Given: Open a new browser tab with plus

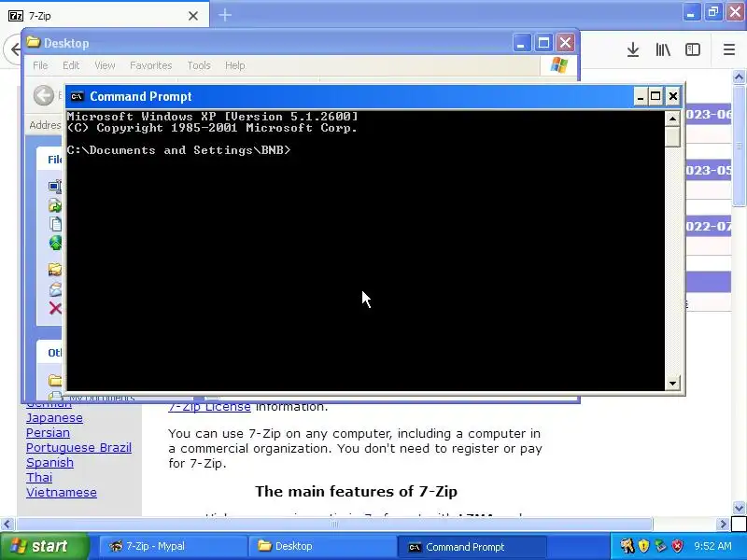Looking at the screenshot, I should [225, 15].
